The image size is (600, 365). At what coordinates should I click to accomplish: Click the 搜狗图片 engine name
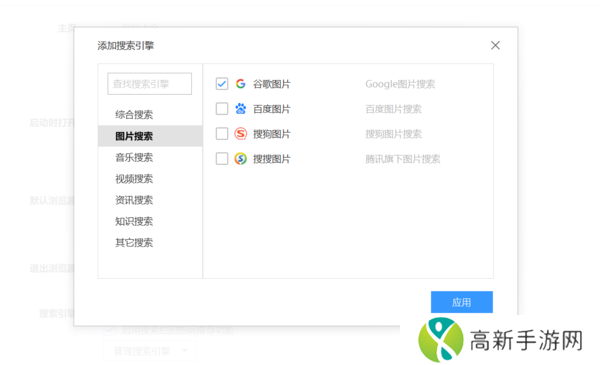click(x=272, y=134)
